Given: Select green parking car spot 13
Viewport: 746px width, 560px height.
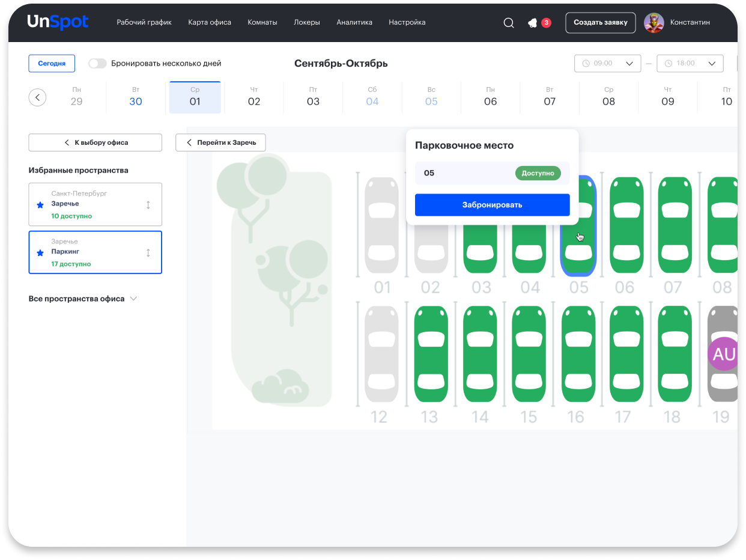Looking at the screenshot, I should click(x=431, y=354).
